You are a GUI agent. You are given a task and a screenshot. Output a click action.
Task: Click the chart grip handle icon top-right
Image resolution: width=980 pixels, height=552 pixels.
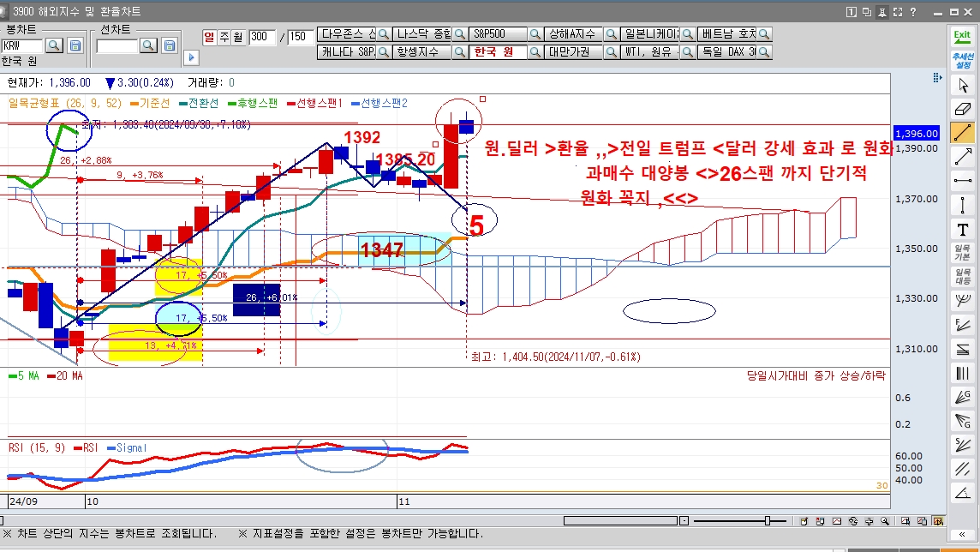point(937,77)
